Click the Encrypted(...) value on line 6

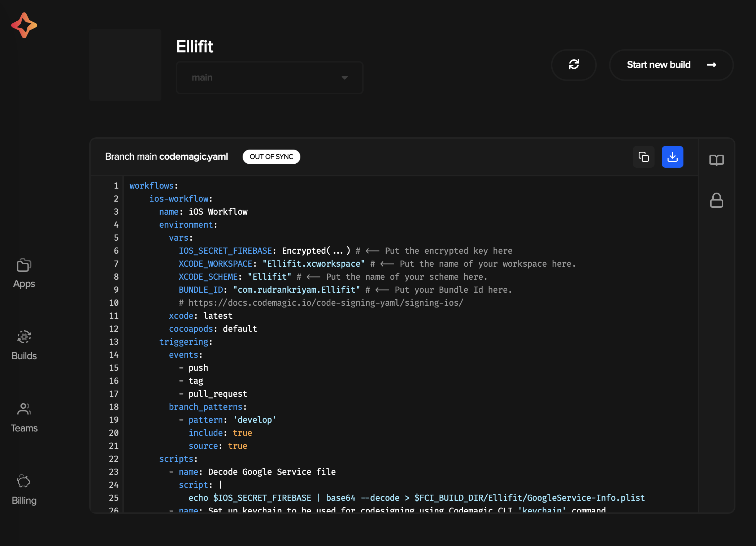[x=316, y=251]
